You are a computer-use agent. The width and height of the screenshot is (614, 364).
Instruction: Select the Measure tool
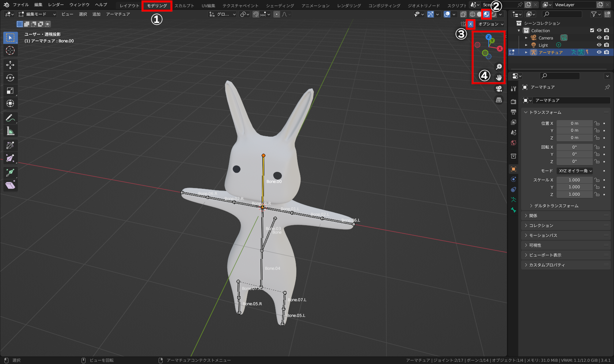(10, 131)
